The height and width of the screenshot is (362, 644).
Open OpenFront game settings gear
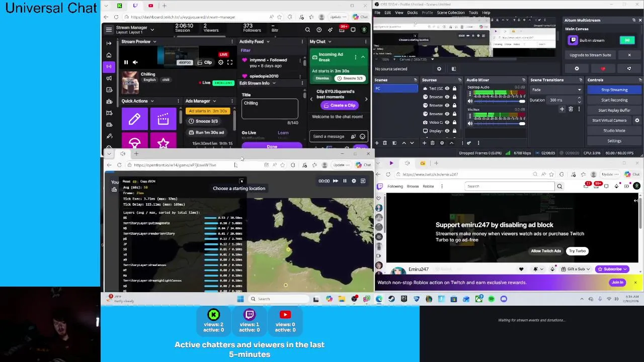tap(354, 181)
